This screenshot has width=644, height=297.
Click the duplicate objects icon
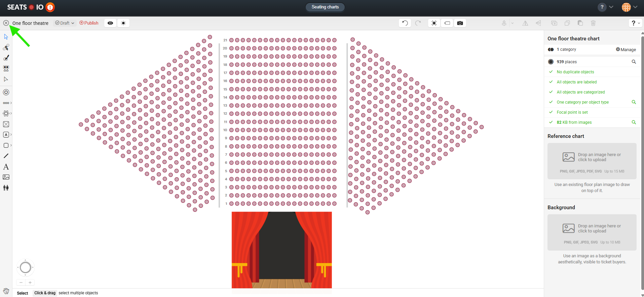(x=554, y=23)
